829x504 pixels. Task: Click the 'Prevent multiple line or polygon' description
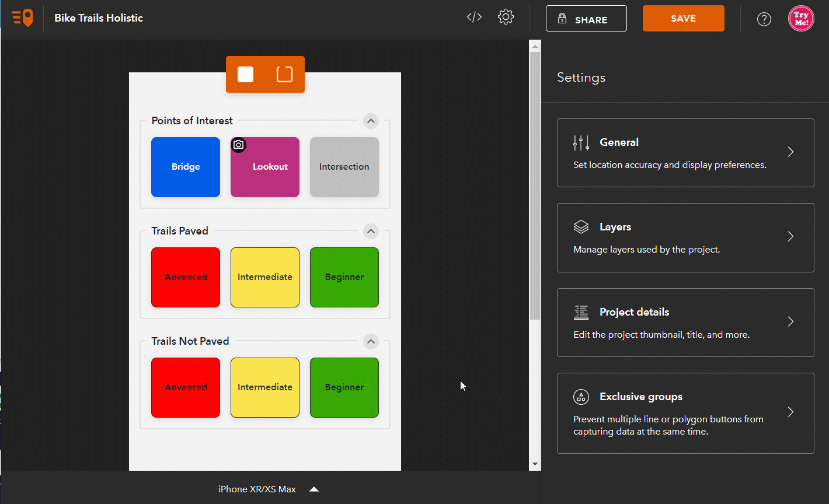point(668,425)
